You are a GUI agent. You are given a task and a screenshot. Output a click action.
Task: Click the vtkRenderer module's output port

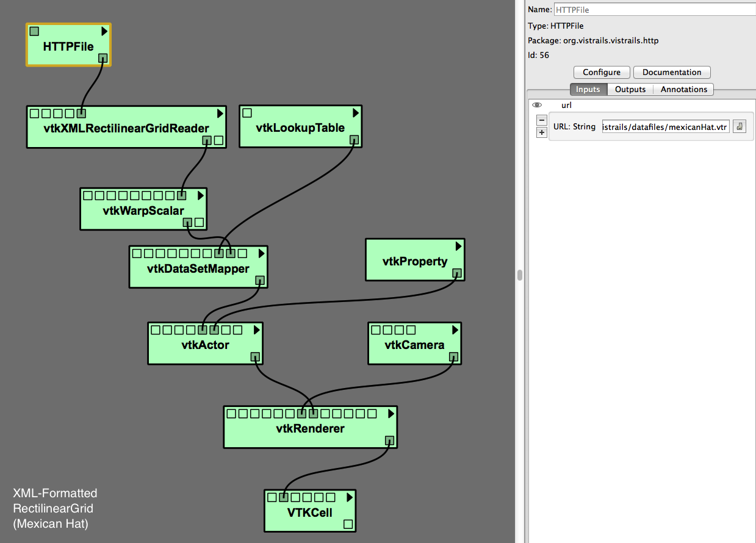389,441
